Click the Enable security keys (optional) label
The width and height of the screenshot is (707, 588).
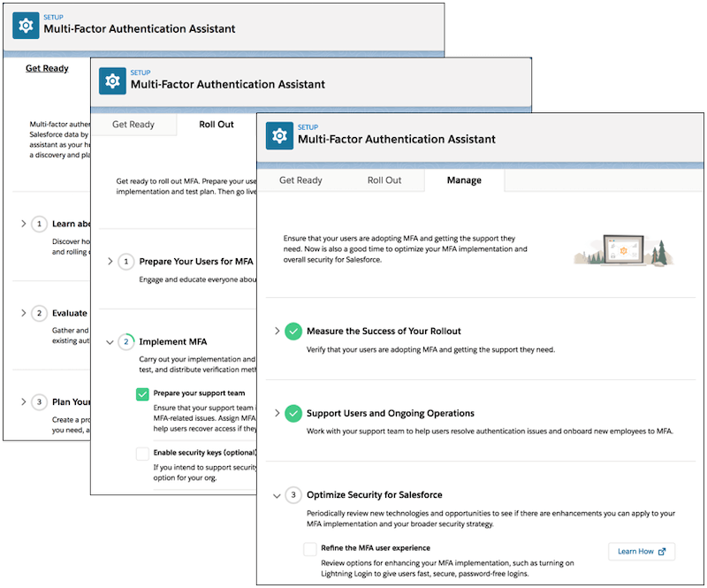(205, 453)
